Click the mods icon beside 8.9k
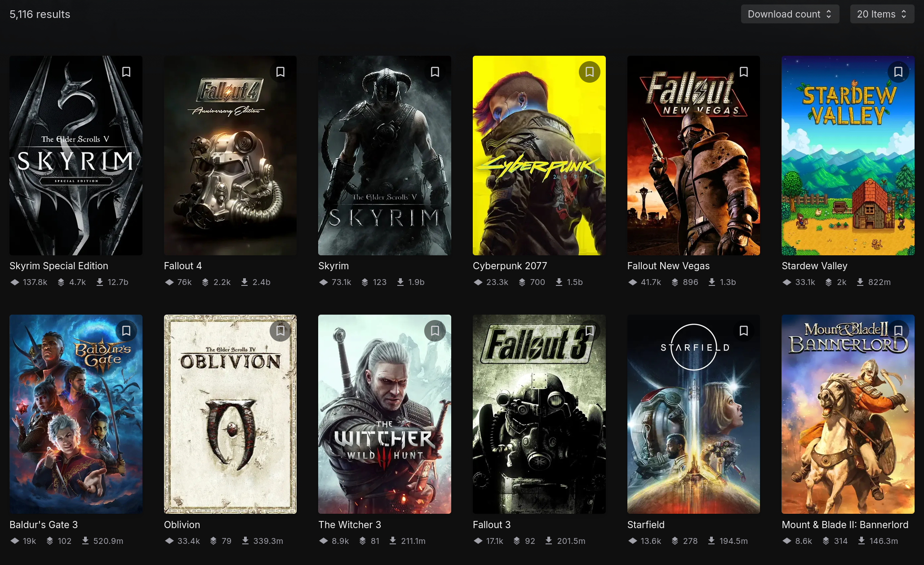The width and height of the screenshot is (924, 565). tap(324, 541)
